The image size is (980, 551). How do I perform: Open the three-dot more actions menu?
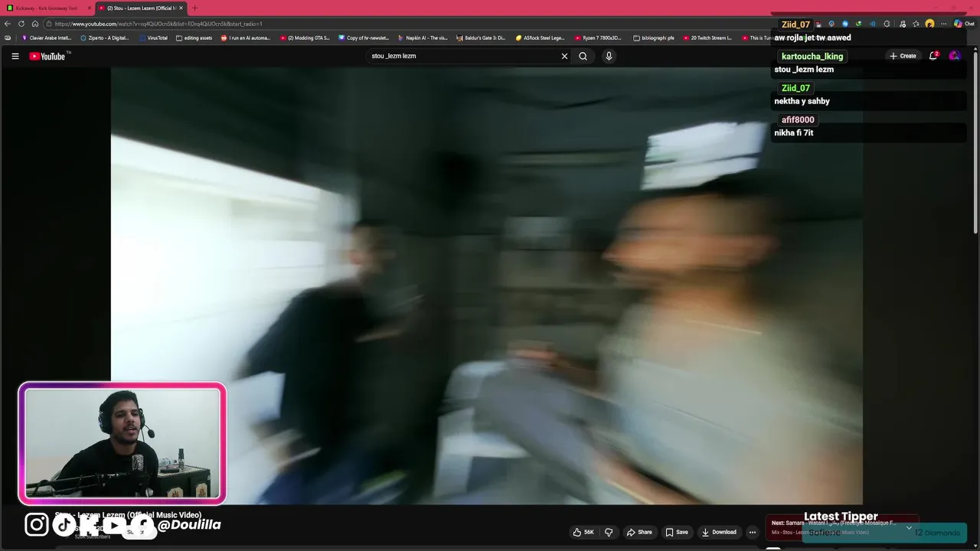click(x=752, y=532)
